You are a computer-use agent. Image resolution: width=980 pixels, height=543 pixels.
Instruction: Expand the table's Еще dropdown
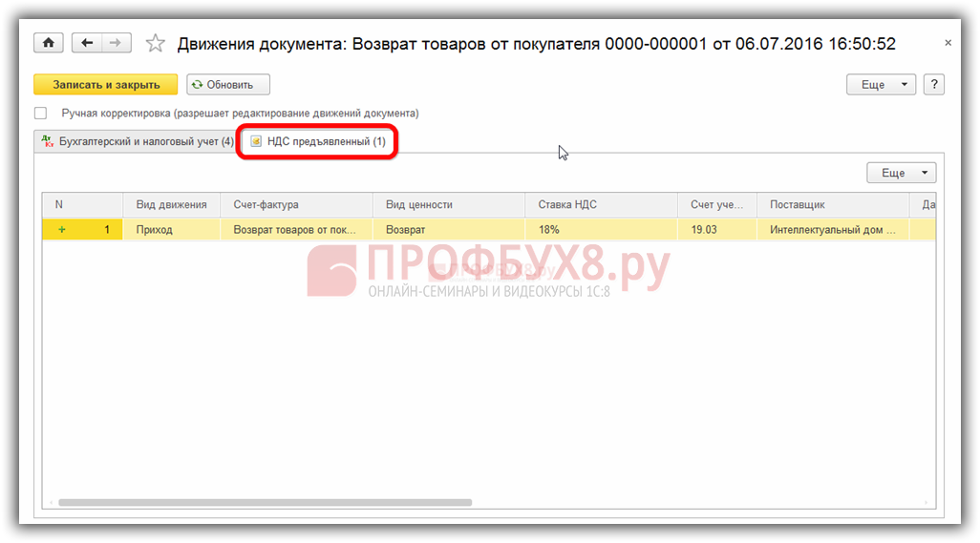pyautogui.click(x=901, y=173)
